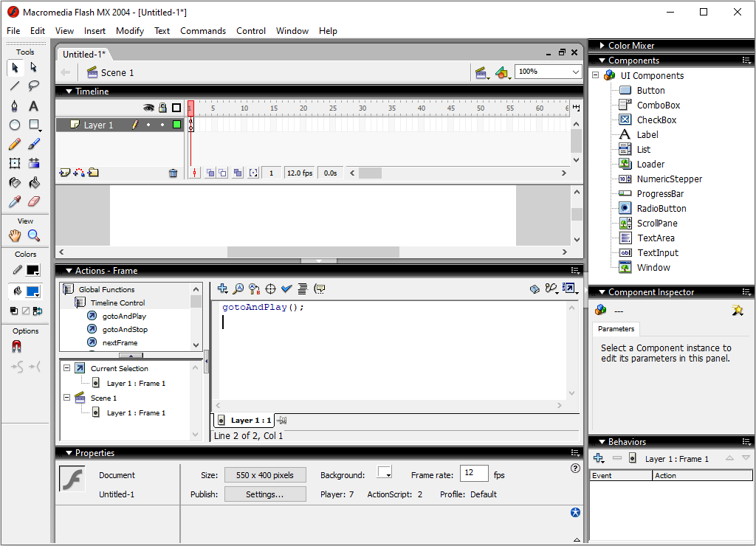Select the Selection arrow tool
The width and height of the screenshot is (756, 546).
click(x=15, y=67)
